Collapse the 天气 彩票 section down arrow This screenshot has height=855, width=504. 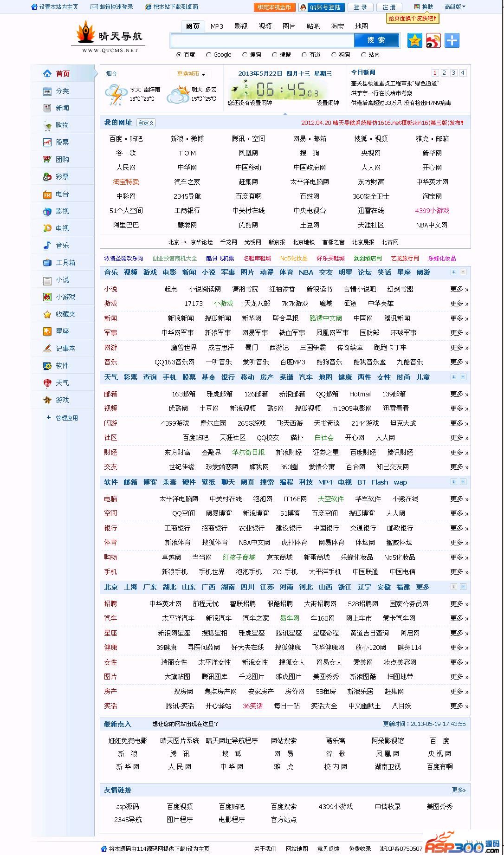point(454,377)
